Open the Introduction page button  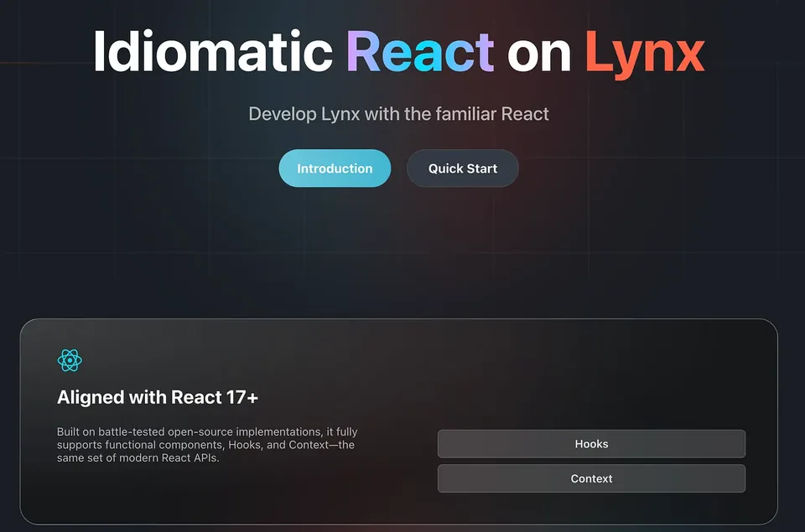coord(335,168)
